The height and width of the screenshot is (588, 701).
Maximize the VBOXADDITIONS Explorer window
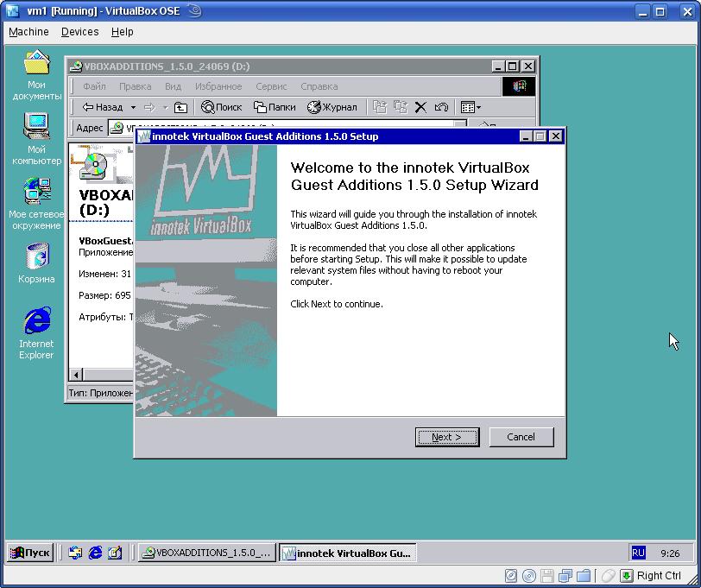pos(512,66)
